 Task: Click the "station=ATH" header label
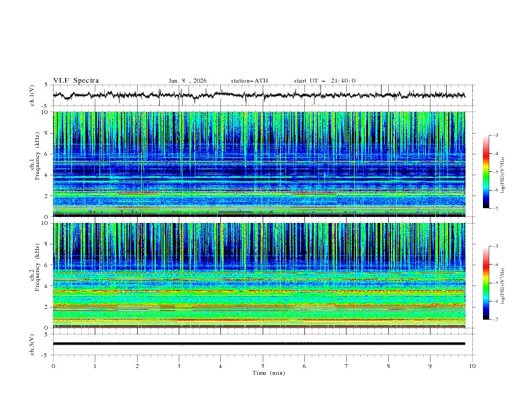pyautogui.click(x=249, y=81)
